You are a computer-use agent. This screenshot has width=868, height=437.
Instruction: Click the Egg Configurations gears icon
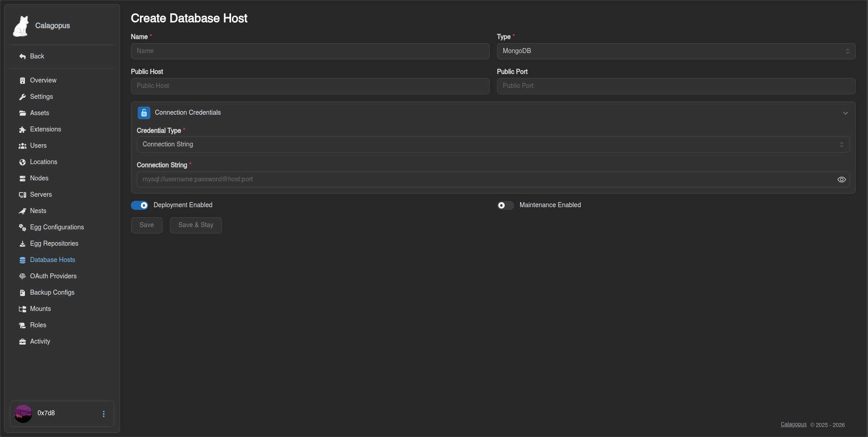pyautogui.click(x=22, y=228)
